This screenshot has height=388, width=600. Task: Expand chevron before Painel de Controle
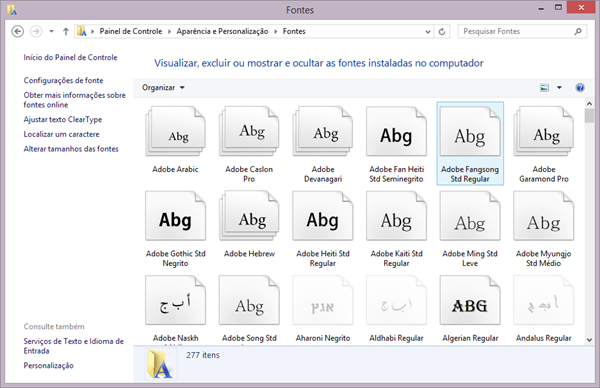pos(92,31)
